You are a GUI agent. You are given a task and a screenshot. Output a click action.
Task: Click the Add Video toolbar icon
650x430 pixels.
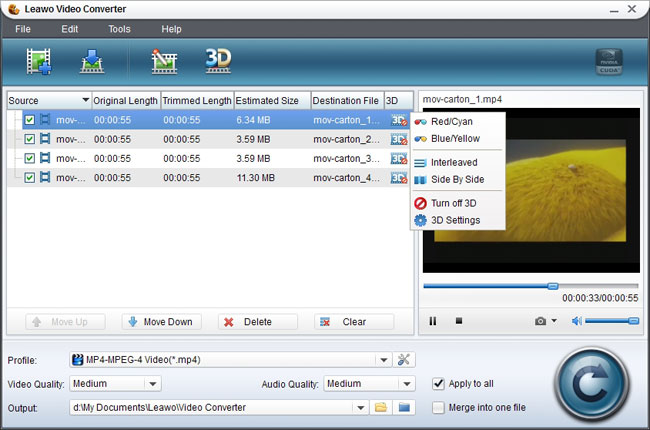tap(39, 61)
